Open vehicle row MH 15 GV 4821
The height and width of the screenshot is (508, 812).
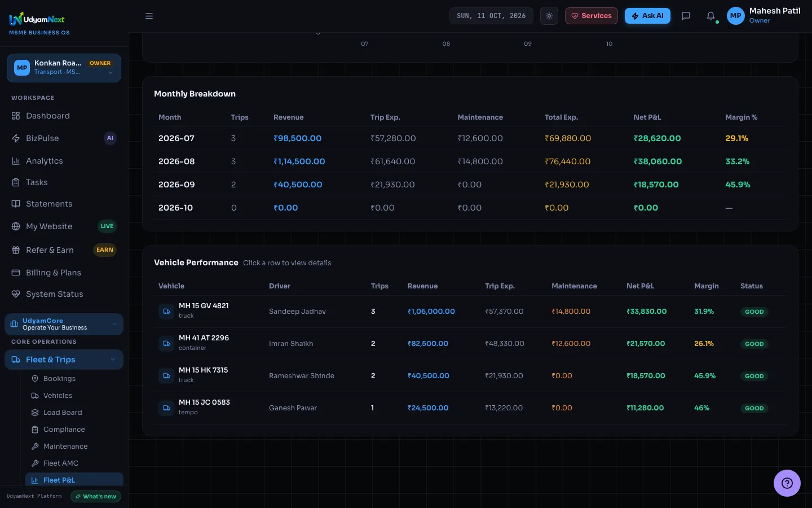(x=470, y=312)
